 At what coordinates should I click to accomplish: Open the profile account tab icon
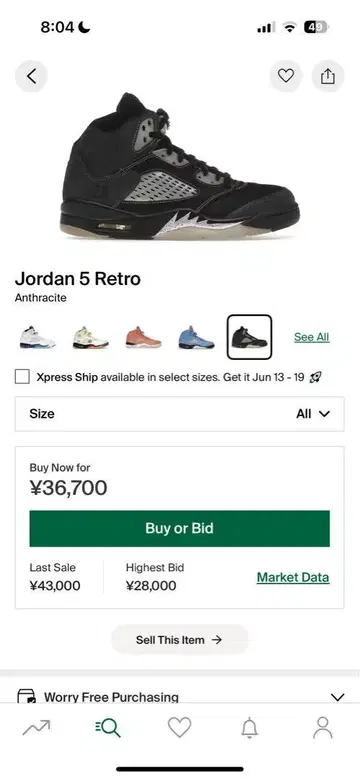pyautogui.click(x=323, y=728)
